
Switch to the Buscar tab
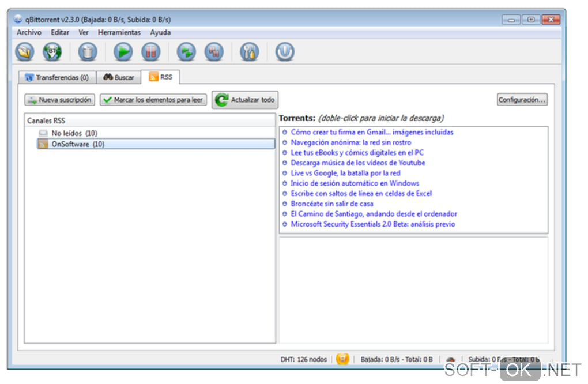(119, 77)
